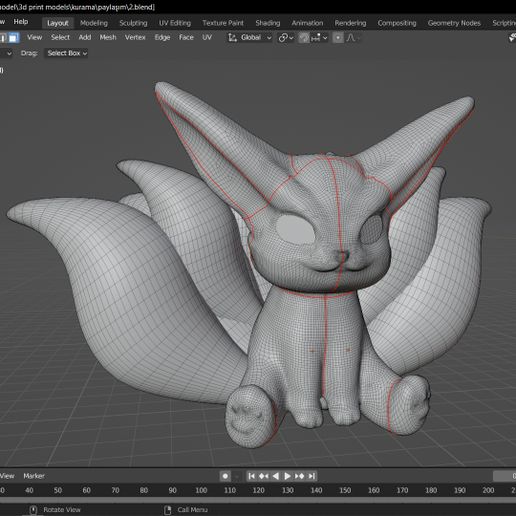Click frame 120 on the timeline ruler
The height and width of the screenshot is (516, 516).
[x=259, y=490]
